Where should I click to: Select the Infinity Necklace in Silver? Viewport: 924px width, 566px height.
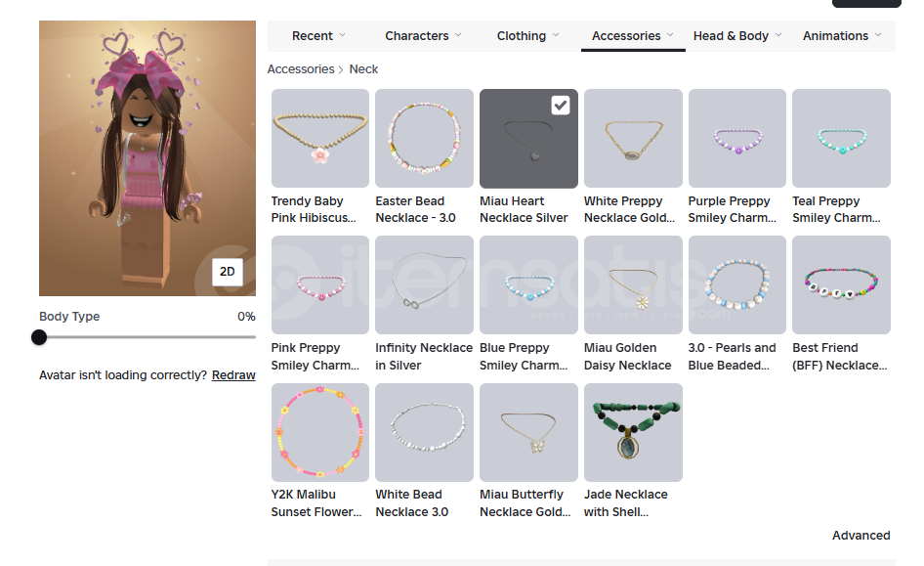click(424, 285)
